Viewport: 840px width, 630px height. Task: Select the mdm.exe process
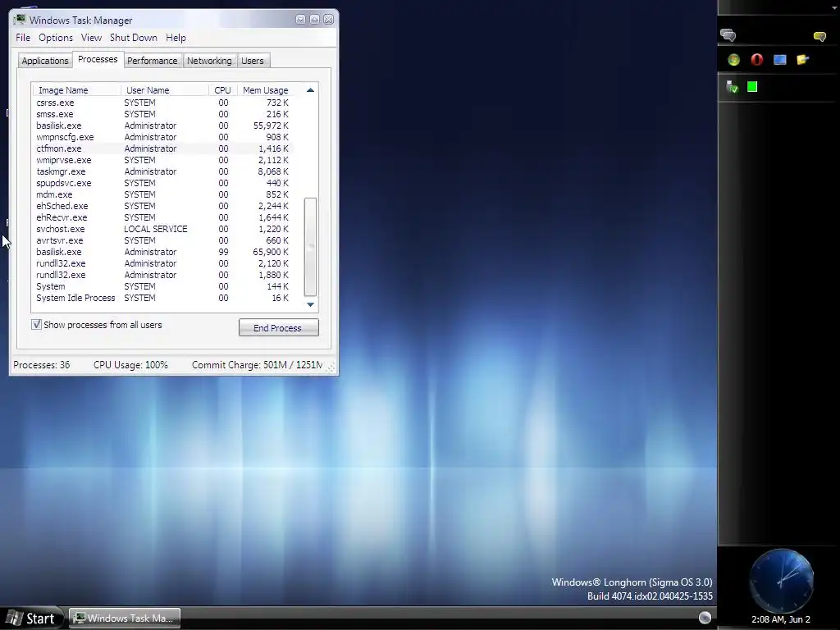click(163, 194)
